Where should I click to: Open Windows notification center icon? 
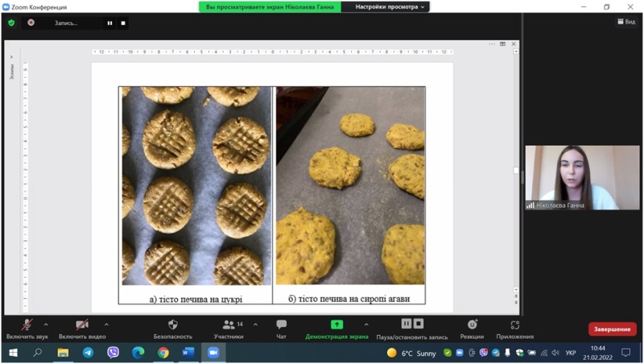[625, 353]
